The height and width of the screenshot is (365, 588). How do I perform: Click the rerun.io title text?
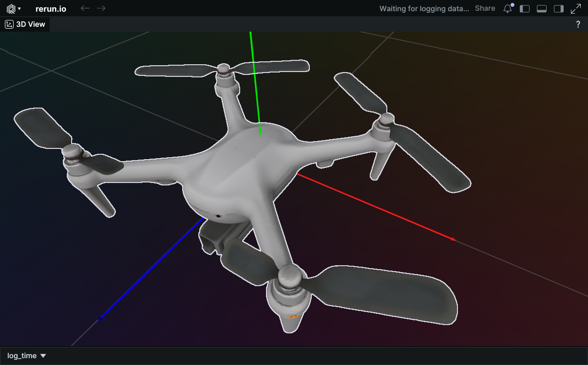click(51, 9)
